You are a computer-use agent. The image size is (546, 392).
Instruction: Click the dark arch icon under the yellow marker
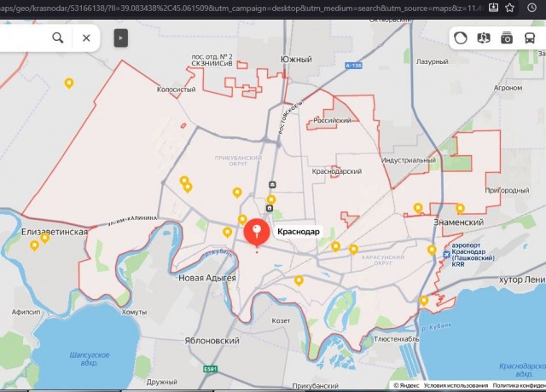pos(270,208)
